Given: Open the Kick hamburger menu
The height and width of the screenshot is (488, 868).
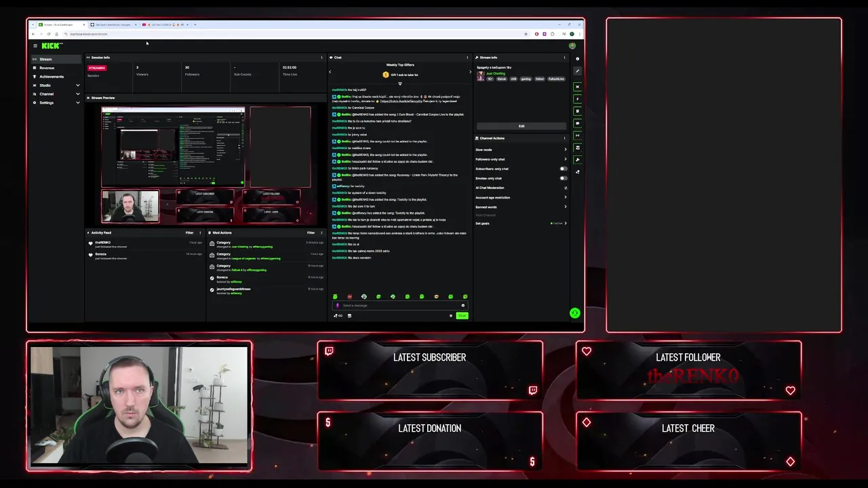Looking at the screenshot, I should (x=35, y=46).
